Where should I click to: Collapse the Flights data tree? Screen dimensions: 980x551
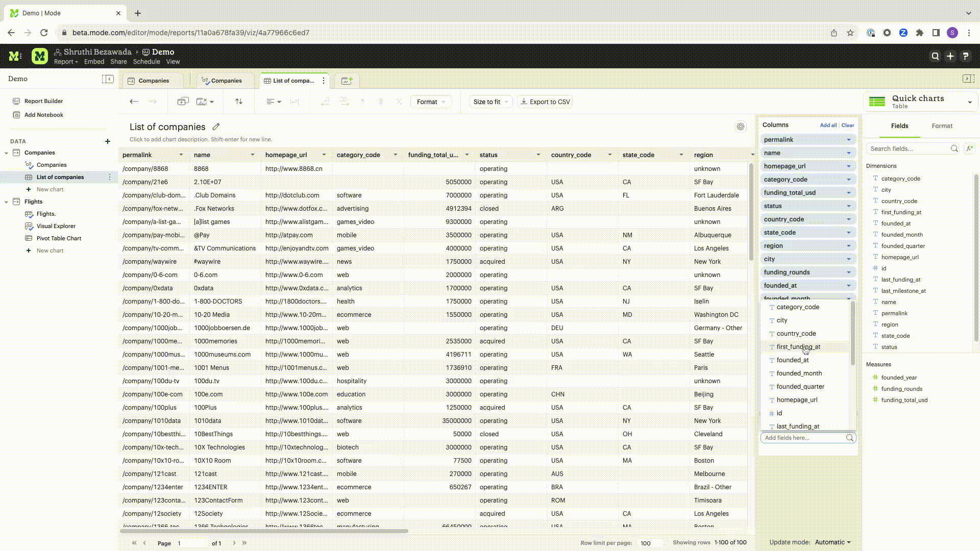point(6,202)
